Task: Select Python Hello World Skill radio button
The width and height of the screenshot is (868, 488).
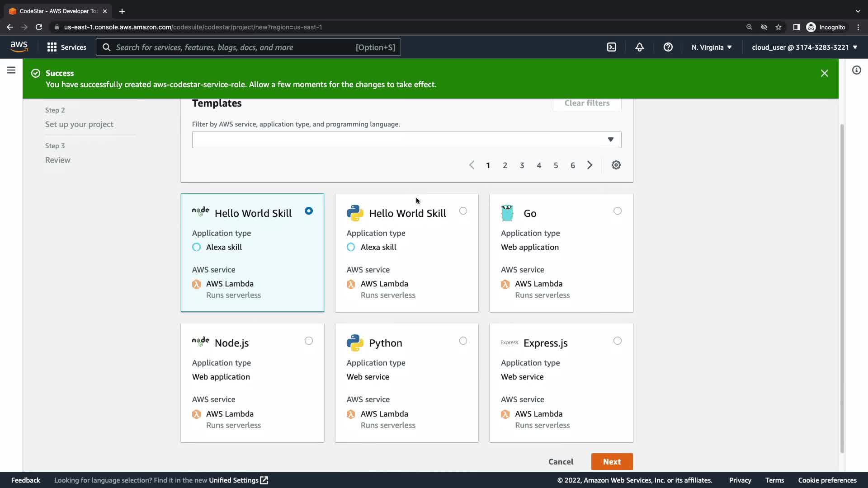Action: click(463, 211)
